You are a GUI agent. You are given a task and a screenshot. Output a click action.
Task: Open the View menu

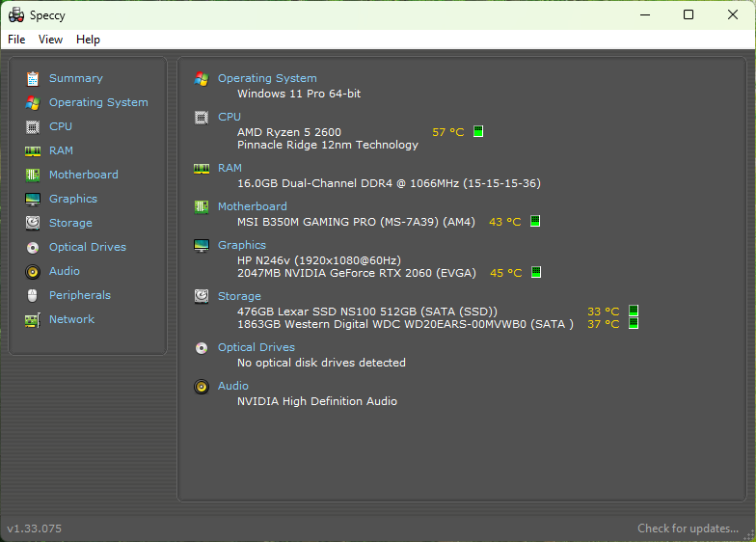click(x=50, y=40)
